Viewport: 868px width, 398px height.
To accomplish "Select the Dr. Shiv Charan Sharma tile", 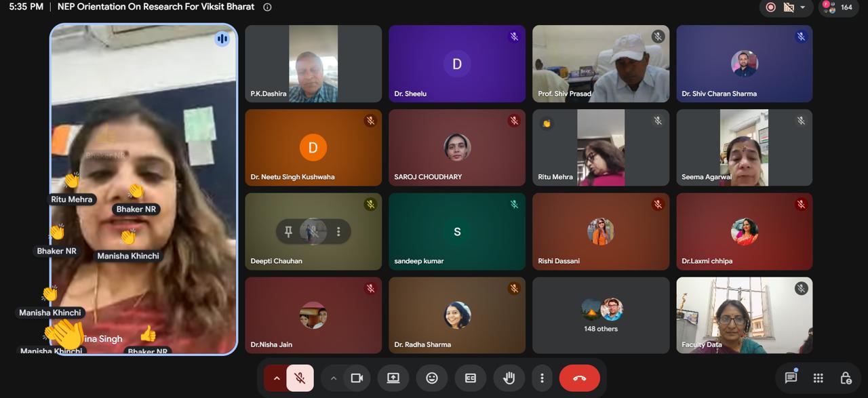I will pos(745,64).
